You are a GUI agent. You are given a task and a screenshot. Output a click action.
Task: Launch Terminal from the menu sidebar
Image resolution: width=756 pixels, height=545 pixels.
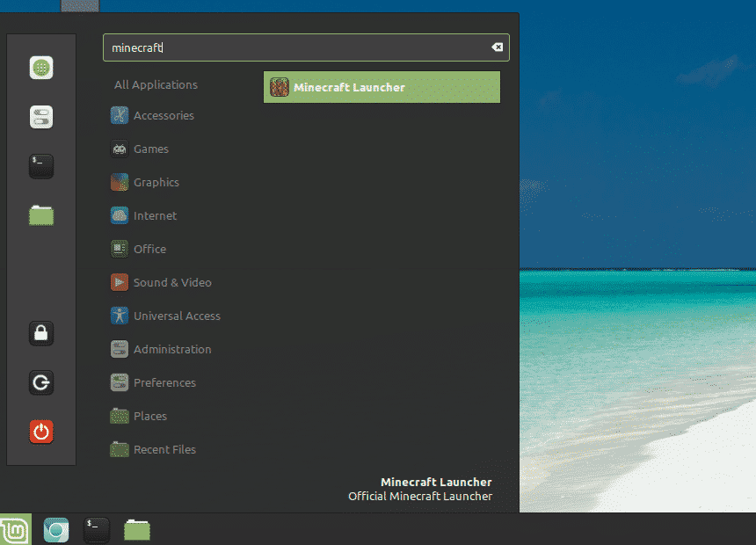click(x=41, y=165)
